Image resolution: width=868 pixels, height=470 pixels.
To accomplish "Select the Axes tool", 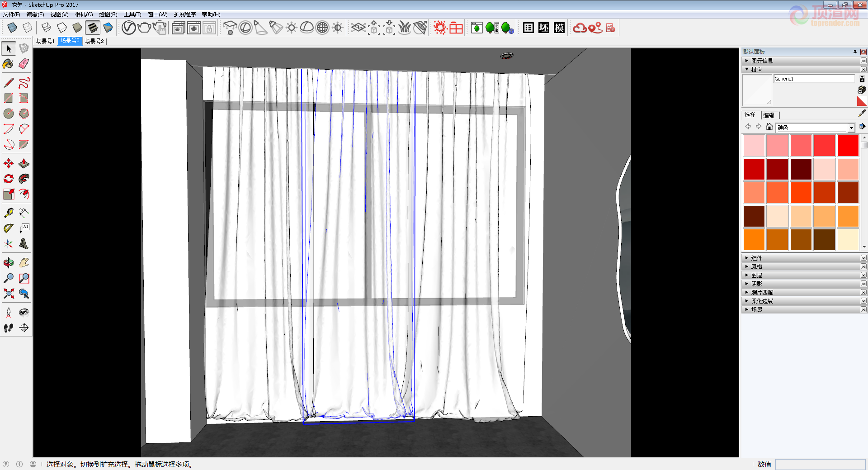I will [9, 244].
